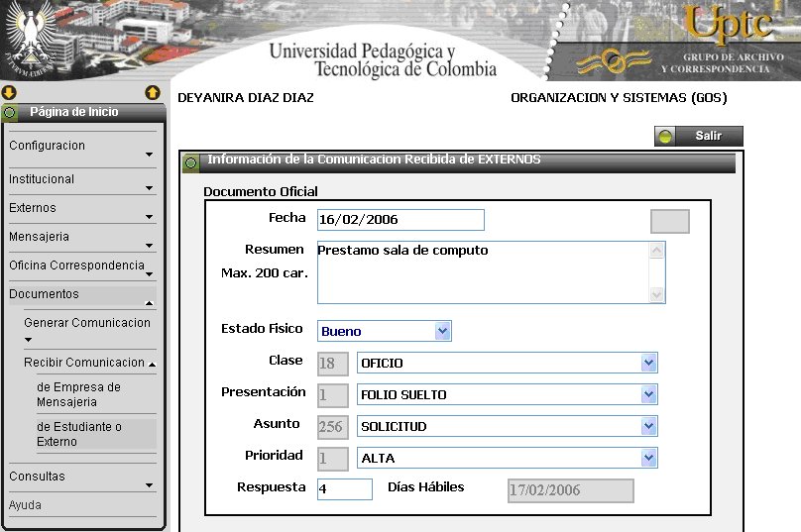Viewport: 801px width, 532px height.
Task: Log out with the Salir button
Action: coord(698,137)
